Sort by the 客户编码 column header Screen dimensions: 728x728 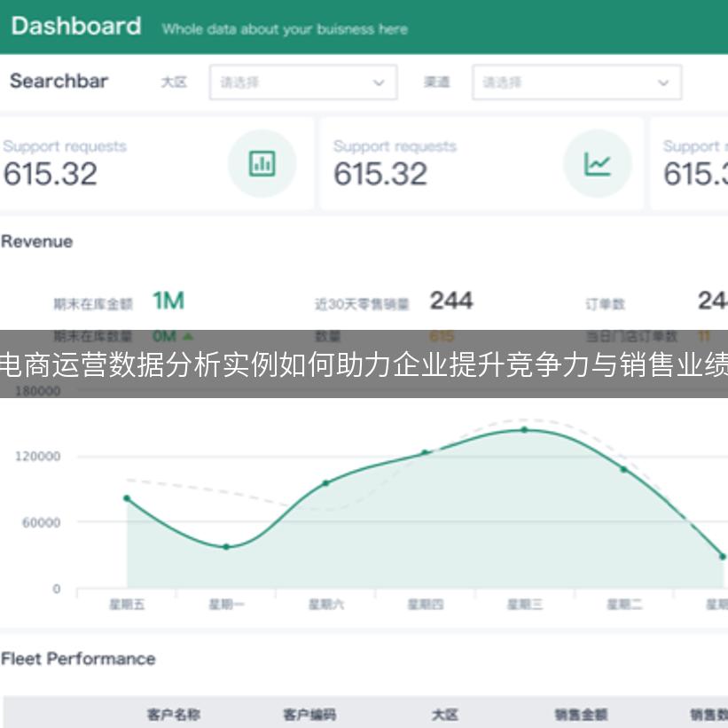tap(309, 715)
